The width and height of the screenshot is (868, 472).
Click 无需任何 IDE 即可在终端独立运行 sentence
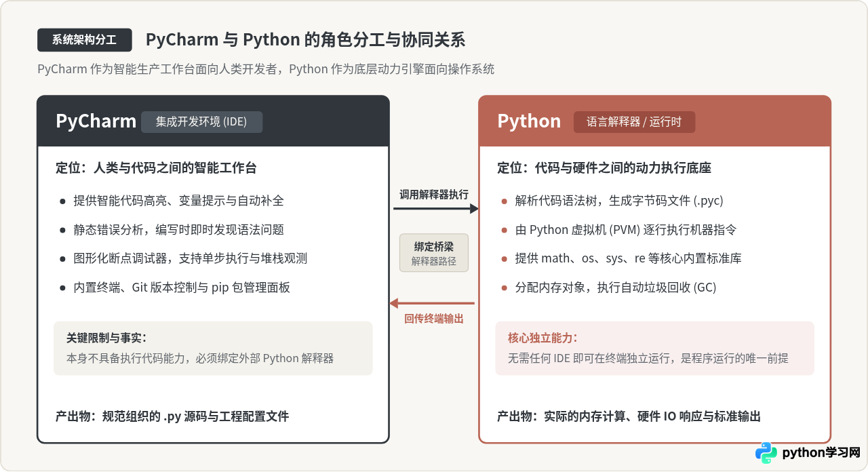648,358
